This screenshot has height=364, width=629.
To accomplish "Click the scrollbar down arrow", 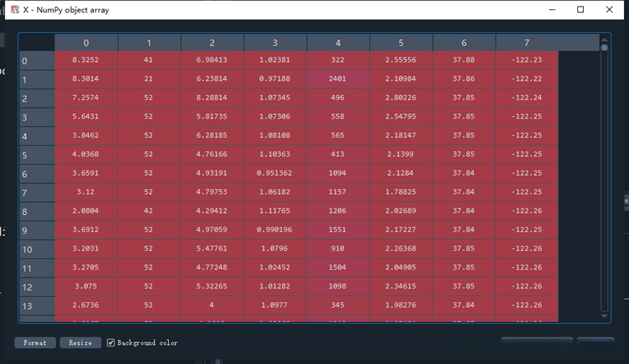I will point(604,316).
